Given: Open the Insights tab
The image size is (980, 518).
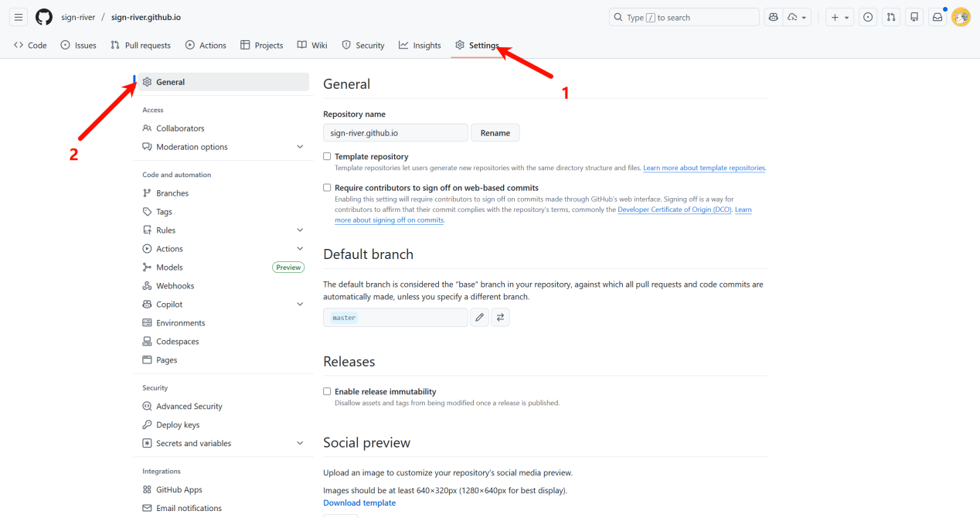Looking at the screenshot, I should click(420, 46).
